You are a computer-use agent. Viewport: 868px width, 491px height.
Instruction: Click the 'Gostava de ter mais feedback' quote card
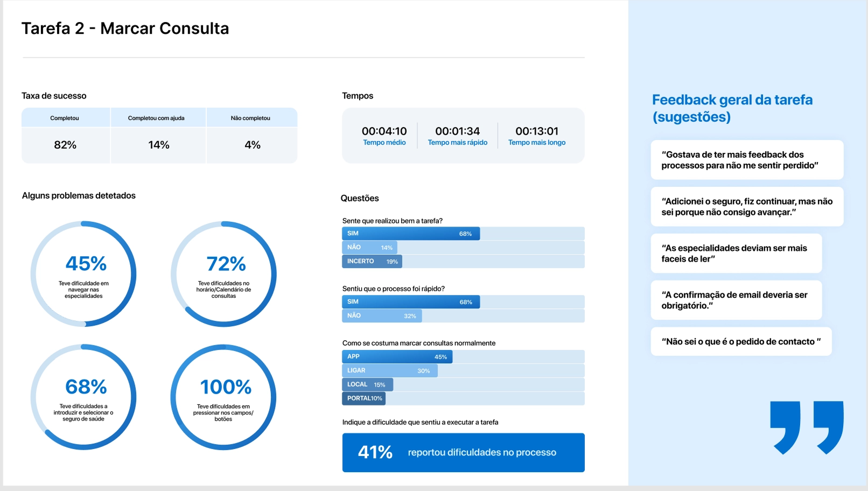click(747, 160)
